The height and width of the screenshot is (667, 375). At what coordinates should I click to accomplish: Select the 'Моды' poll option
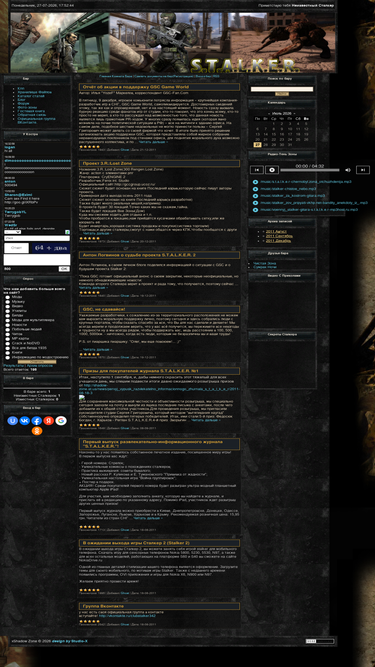coord(8,297)
